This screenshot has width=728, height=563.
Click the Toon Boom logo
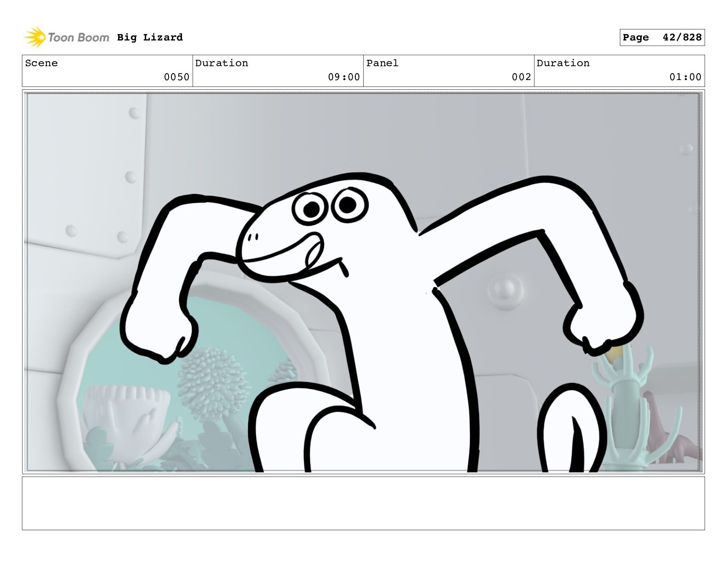pyautogui.click(x=67, y=37)
